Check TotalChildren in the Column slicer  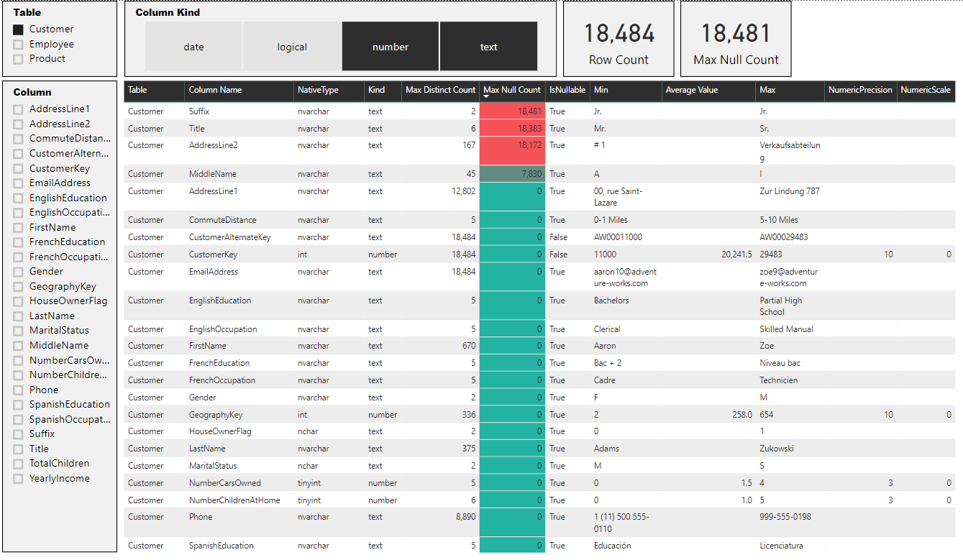(x=19, y=464)
